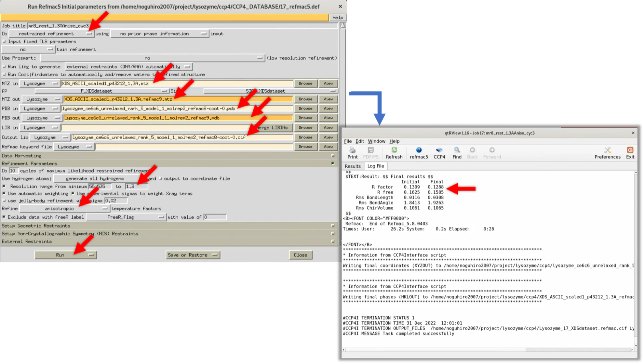Open generate all hydrogens dropdown
The height and width of the screenshot is (364, 644).
(101, 178)
